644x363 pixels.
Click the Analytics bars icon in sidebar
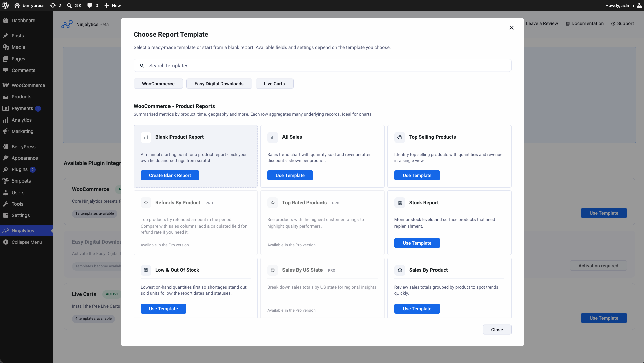coord(6,120)
